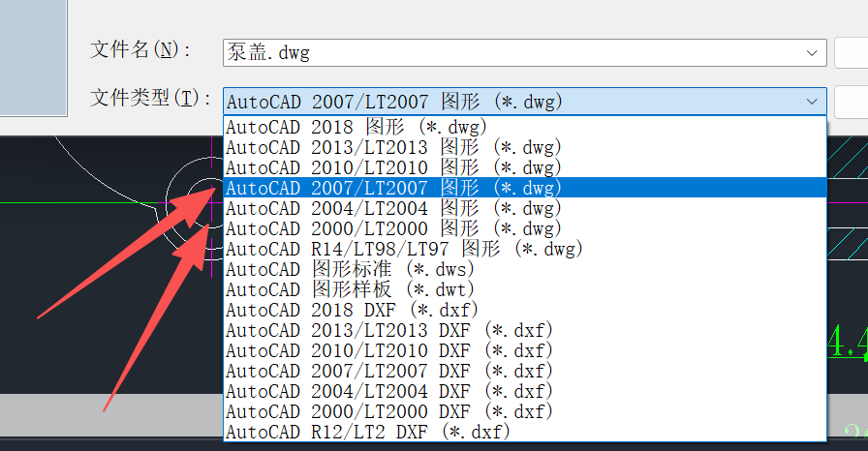Select AutoCAD 图形标准 (*.dws) file type
Screen dimensions: 868x451
525,269
